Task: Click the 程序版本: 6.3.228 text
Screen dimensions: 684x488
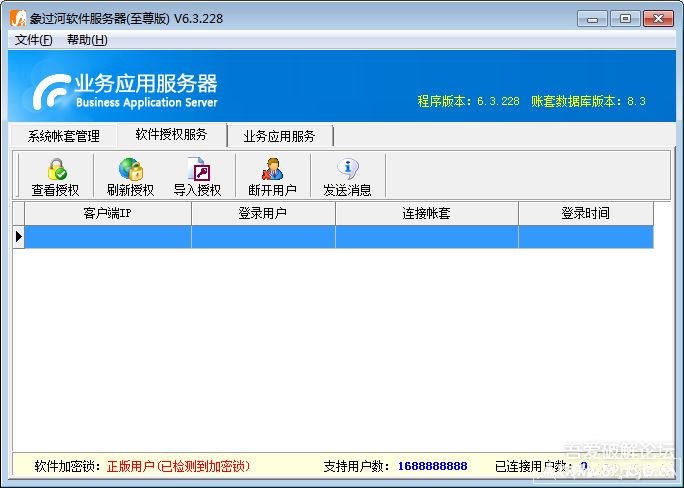Action: click(x=469, y=101)
